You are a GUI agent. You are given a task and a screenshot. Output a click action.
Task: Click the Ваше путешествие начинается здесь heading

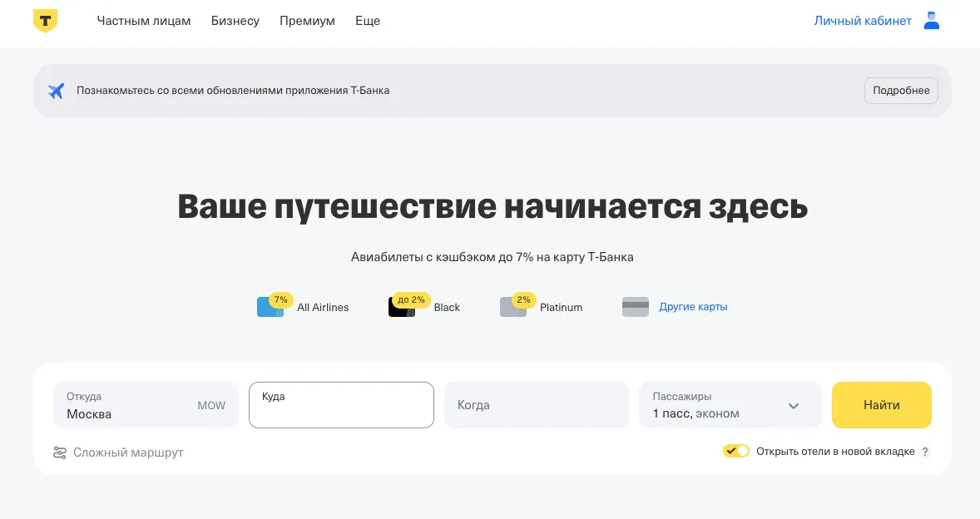tap(492, 206)
